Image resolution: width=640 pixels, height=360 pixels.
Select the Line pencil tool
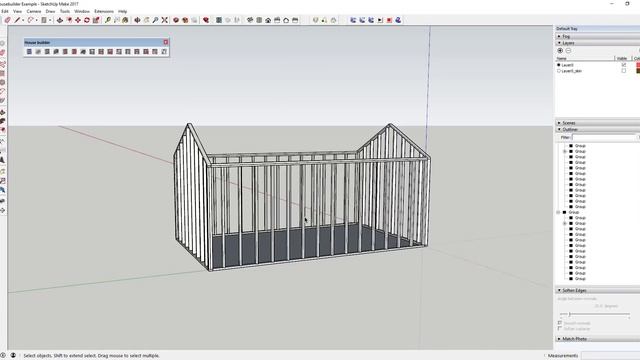[x=17, y=20]
